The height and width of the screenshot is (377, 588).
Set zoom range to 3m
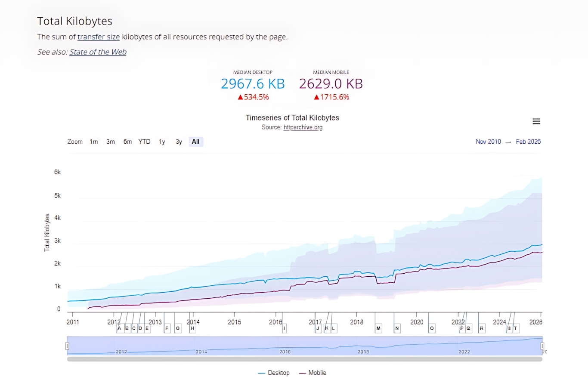pos(111,142)
